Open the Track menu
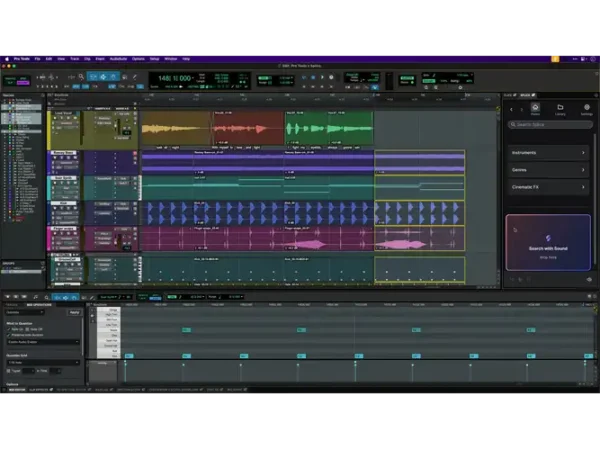 75,59
